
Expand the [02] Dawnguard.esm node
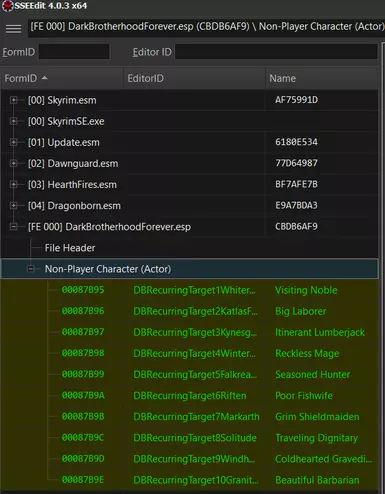click(14, 163)
